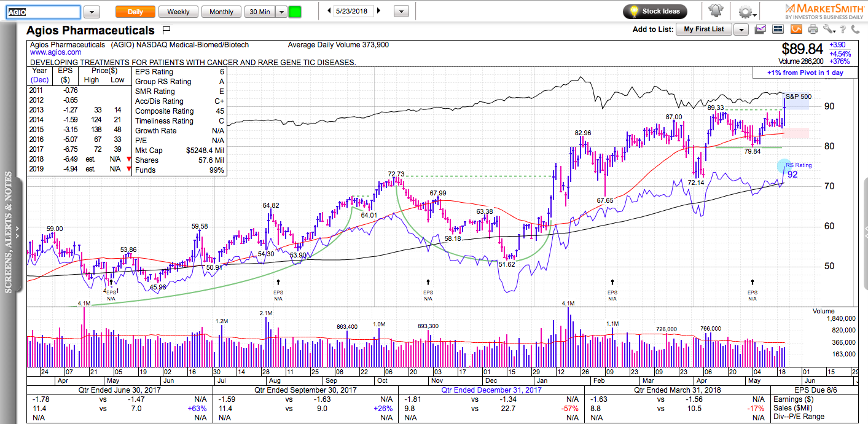Click the Mkt Cap value $5248.4 Mil

point(206,151)
